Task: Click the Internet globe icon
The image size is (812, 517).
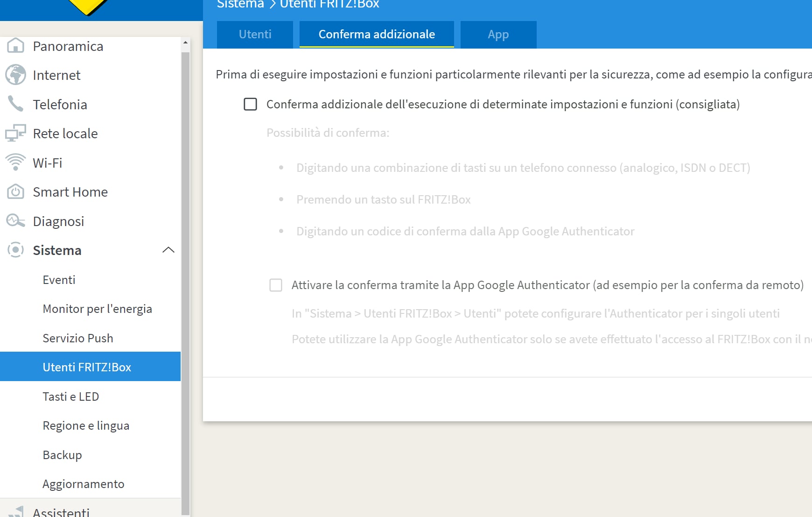Action: pyautogui.click(x=15, y=75)
